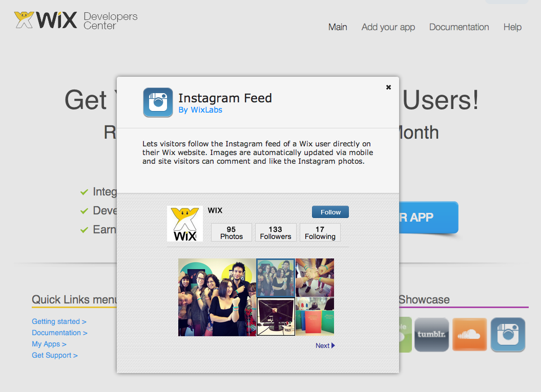Click the Instagram showcase app icon
Image resolution: width=541 pixels, height=392 pixels.
point(508,335)
